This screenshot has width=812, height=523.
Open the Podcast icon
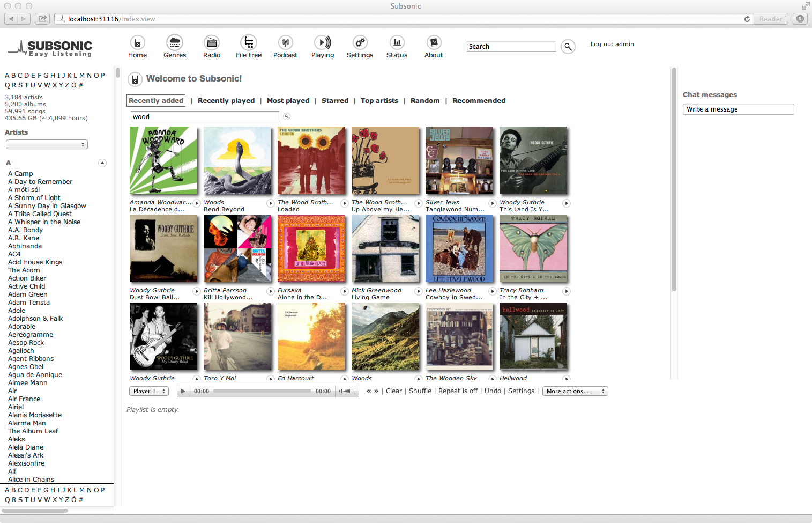(285, 42)
